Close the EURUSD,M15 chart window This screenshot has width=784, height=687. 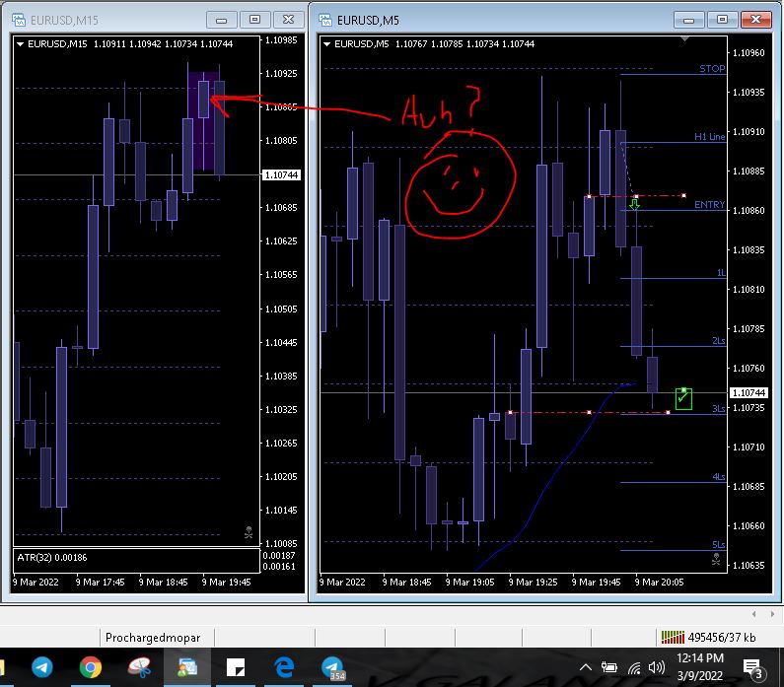tap(289, 20)
